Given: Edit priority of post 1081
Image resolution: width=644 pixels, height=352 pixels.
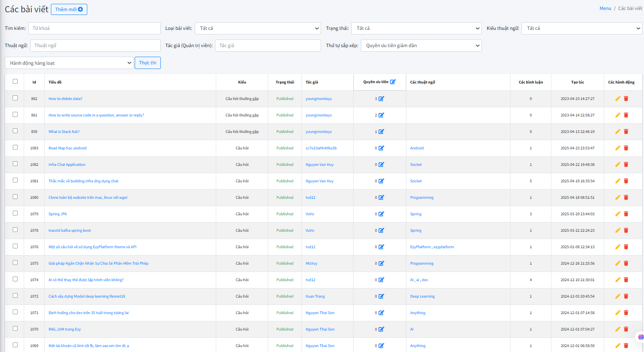Looking at the screenshot, I should tap(381, 181).
